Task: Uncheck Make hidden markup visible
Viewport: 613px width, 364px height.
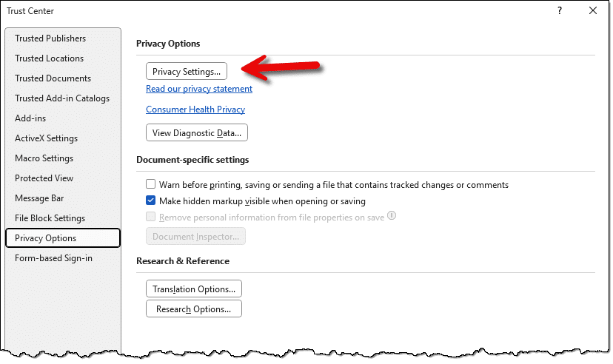Action: coord(151,200)
